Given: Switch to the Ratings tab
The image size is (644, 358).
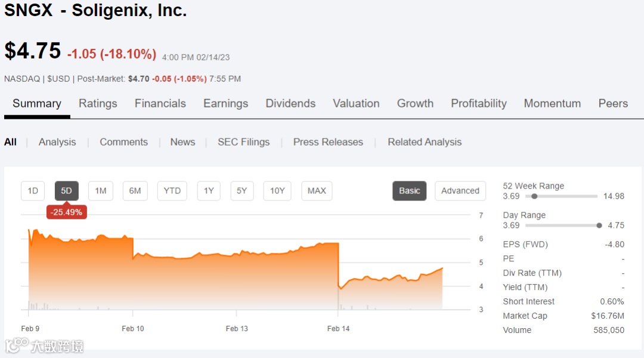Looking at the screenshot, I should coord(98,103).
